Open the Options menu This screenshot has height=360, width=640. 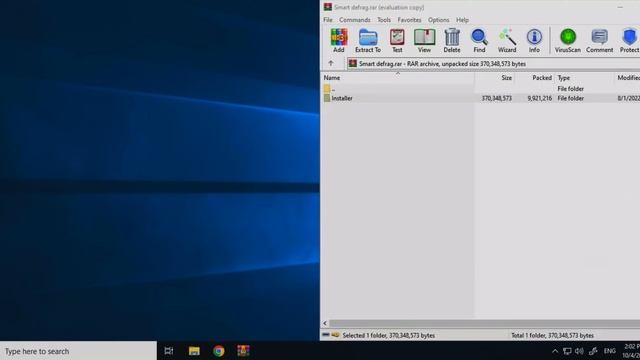pyautogui.click(x=438, y=20)
